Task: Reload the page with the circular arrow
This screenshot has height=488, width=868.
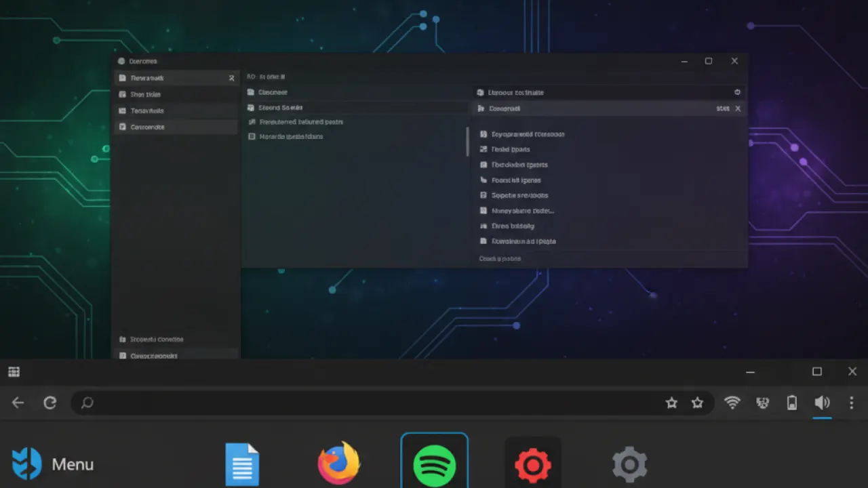Action: [x=50, y=403]
